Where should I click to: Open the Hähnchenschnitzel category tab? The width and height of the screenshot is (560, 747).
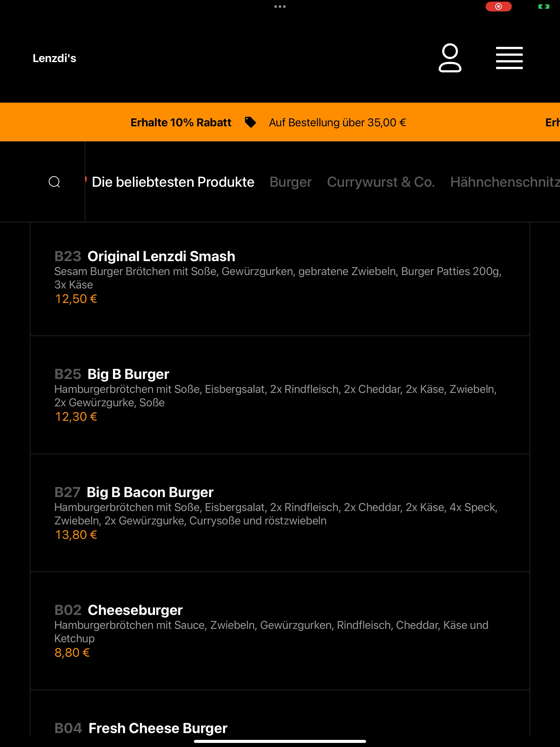pyautogui.click(x=505, y=182)
